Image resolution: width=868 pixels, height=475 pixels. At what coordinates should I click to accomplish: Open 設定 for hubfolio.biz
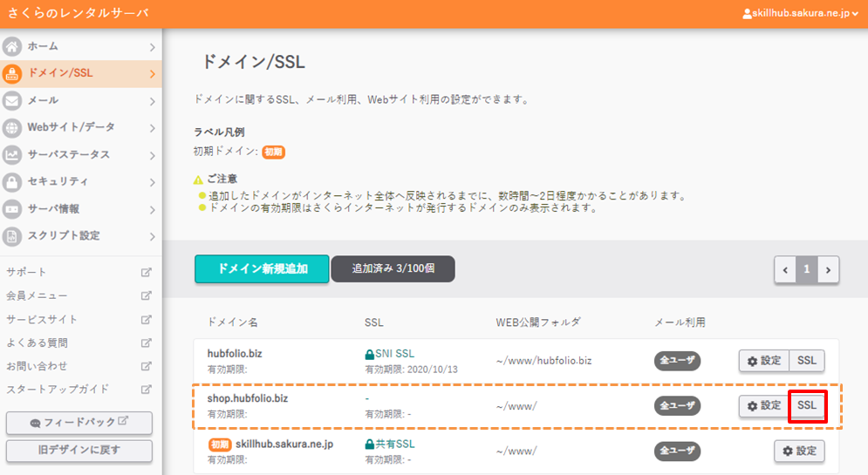click(764, 361)
